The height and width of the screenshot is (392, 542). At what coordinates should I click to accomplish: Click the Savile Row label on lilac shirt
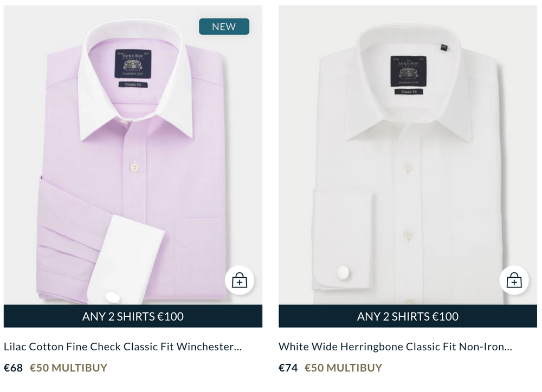point(131,64)
